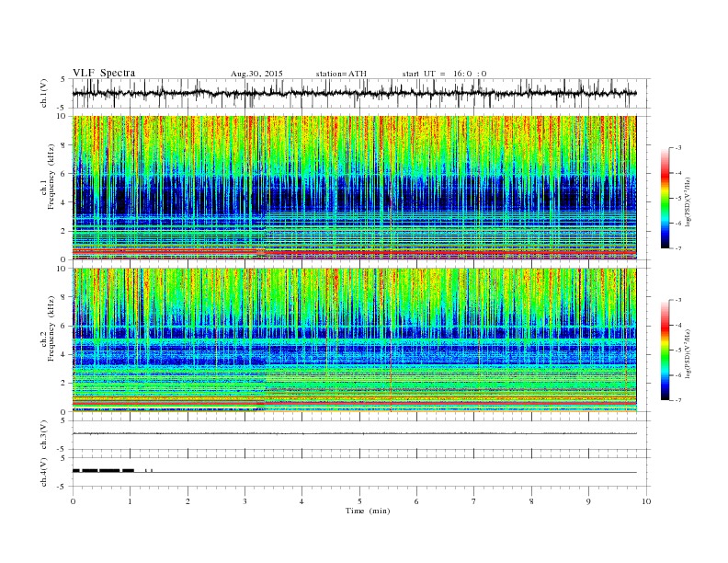Click the time axis tick label "3"
Viewport: 728px width, 563px height.
click(245, 501)
